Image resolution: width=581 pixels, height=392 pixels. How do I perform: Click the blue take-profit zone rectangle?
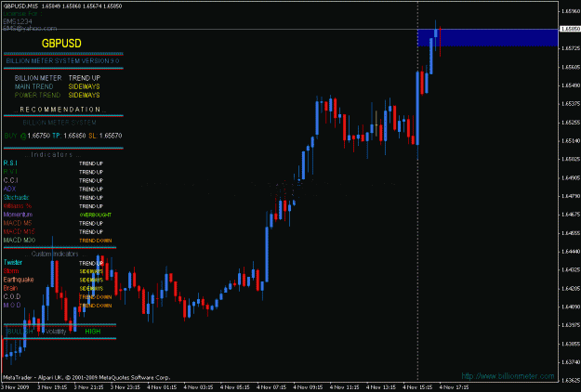tap(488, 37)
